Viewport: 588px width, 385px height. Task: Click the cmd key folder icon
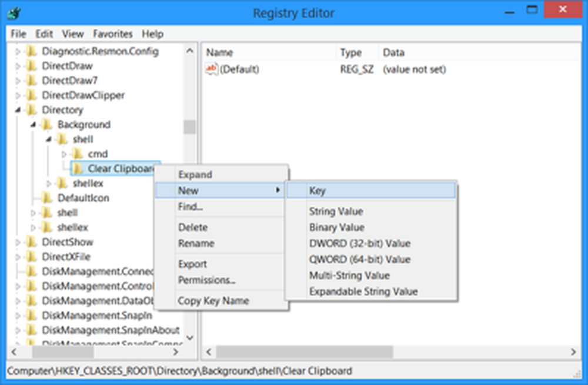click(78, 154)
